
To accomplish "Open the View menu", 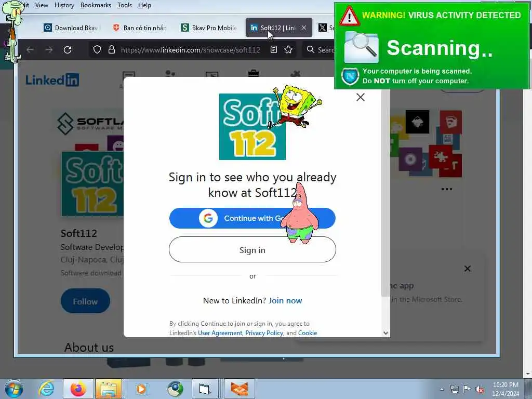I will pos(42,5).
